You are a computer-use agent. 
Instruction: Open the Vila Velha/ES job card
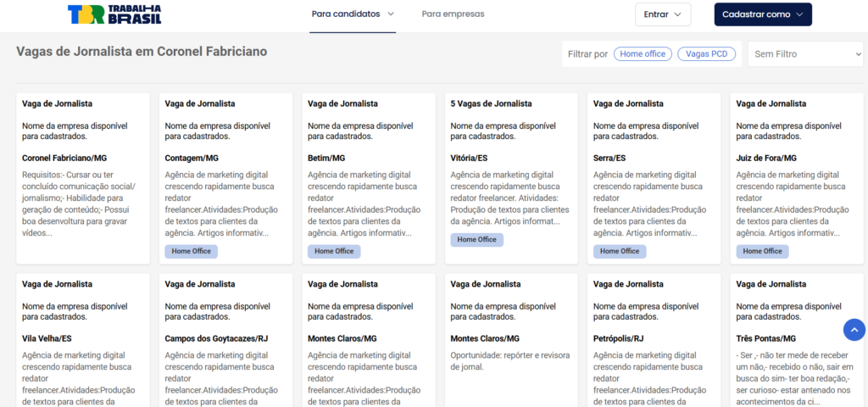click(83, 340)
